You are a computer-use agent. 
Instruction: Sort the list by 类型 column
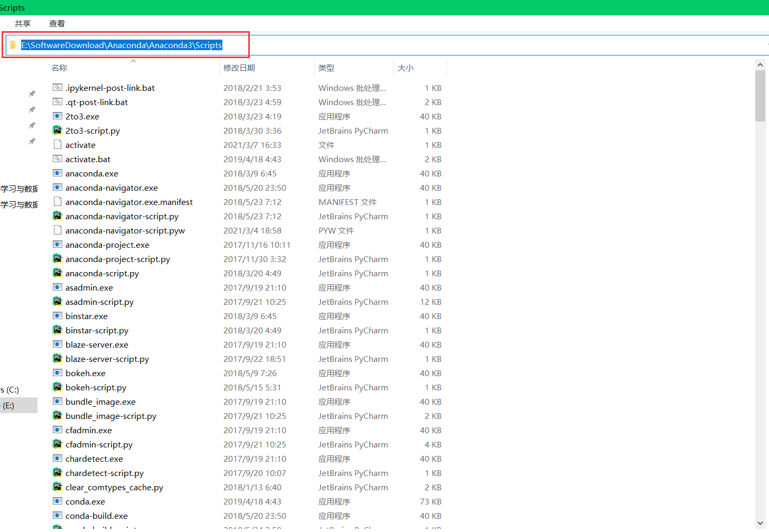pyautogui.click(x=326, y=68)
